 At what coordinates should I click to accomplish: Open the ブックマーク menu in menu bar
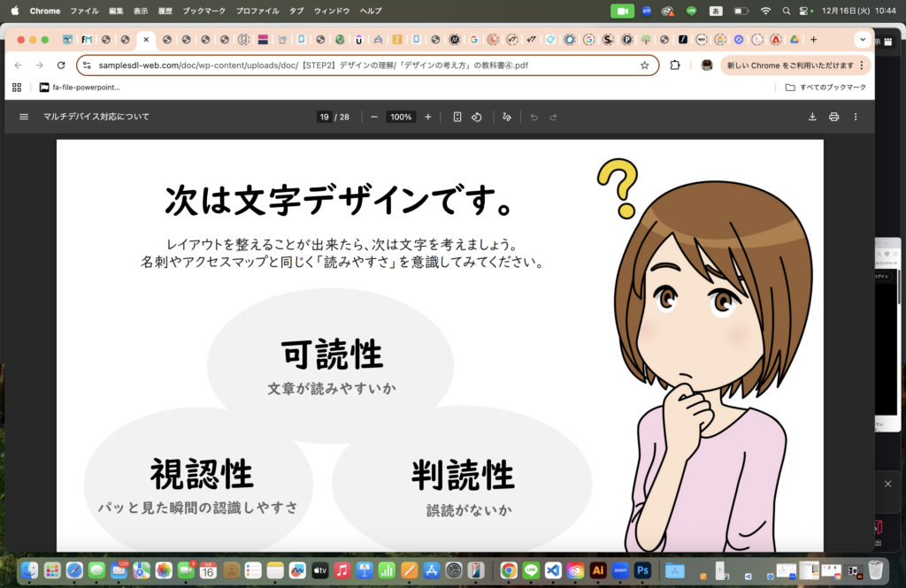203,11
